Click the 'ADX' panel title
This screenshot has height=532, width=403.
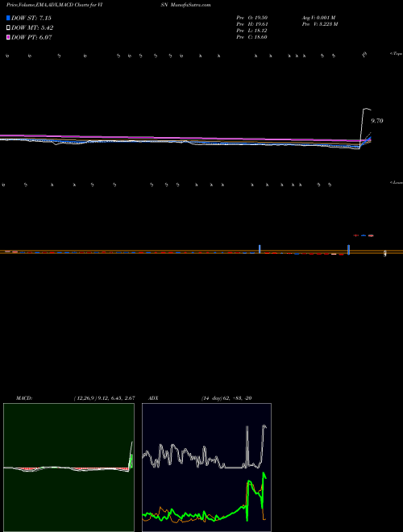(x=153, y=398)
